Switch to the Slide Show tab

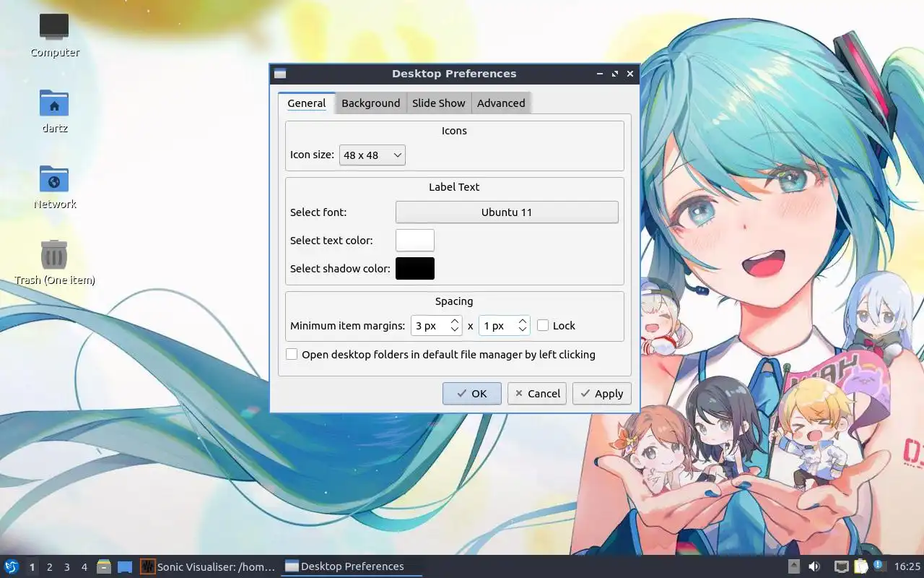click(x=439, y=103)
